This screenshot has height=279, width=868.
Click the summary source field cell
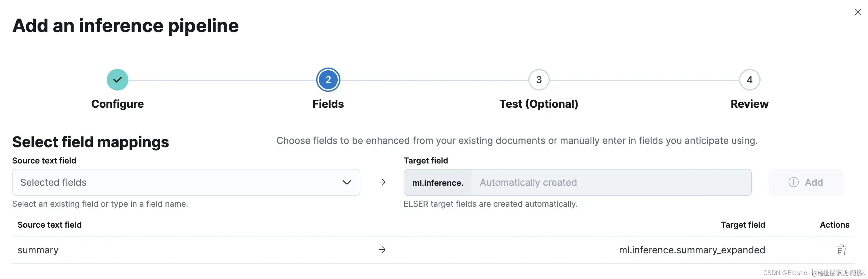tap(38, 250)
